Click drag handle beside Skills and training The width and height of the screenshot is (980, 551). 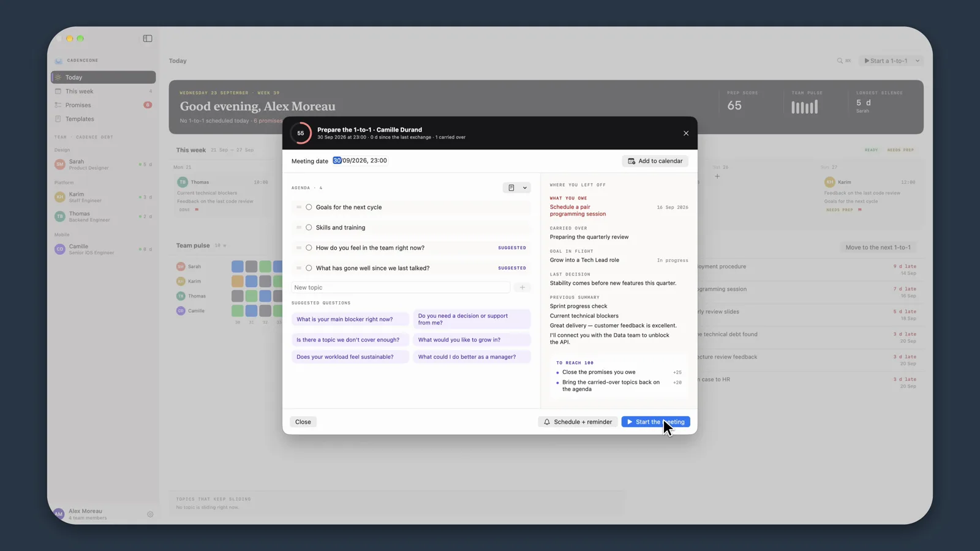tap(299, 227)
